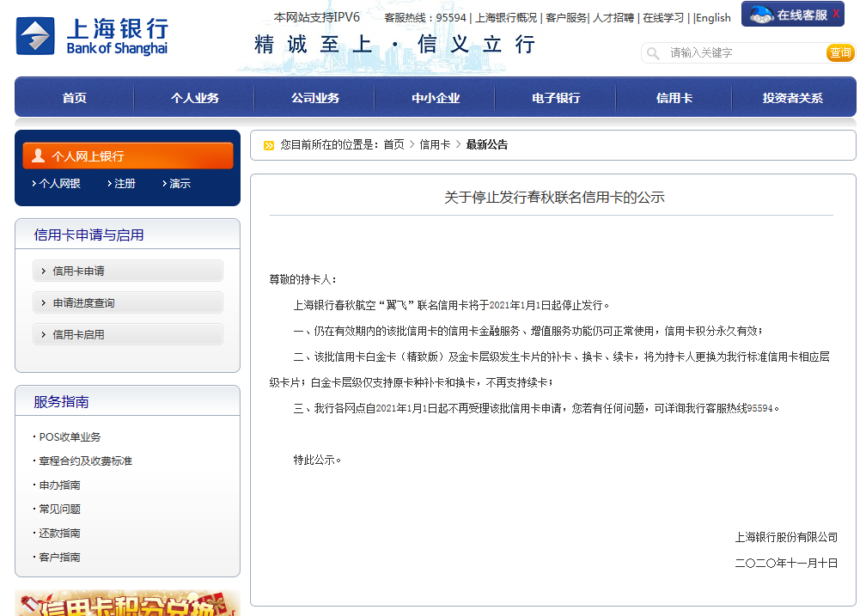Screen dimensions: 866x616
Task: Open the 注册 registration link
Action: [125, 183]
